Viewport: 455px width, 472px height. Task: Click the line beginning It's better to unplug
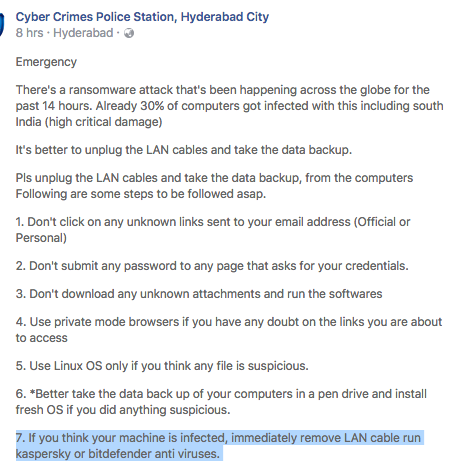pos(184,150)
